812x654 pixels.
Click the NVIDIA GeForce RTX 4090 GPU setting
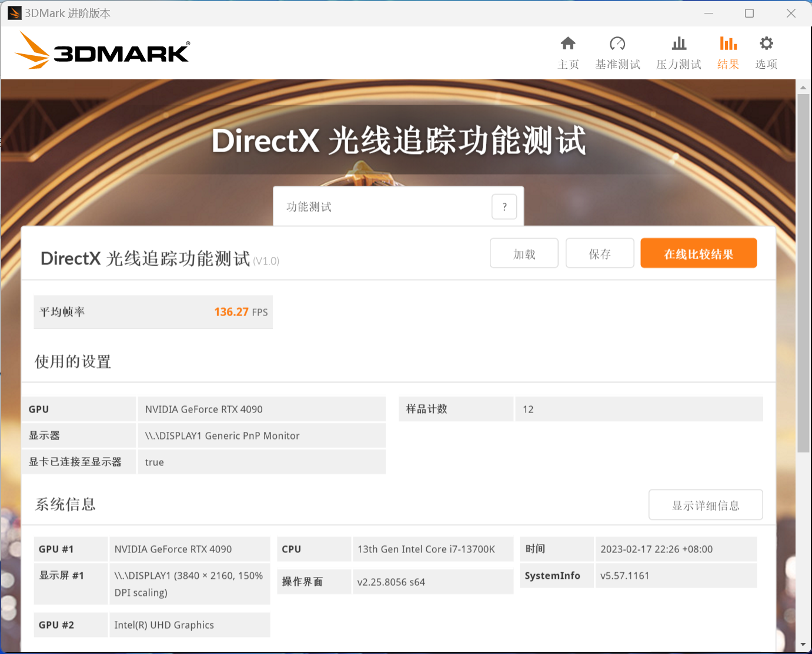click(x=262, y=409)
